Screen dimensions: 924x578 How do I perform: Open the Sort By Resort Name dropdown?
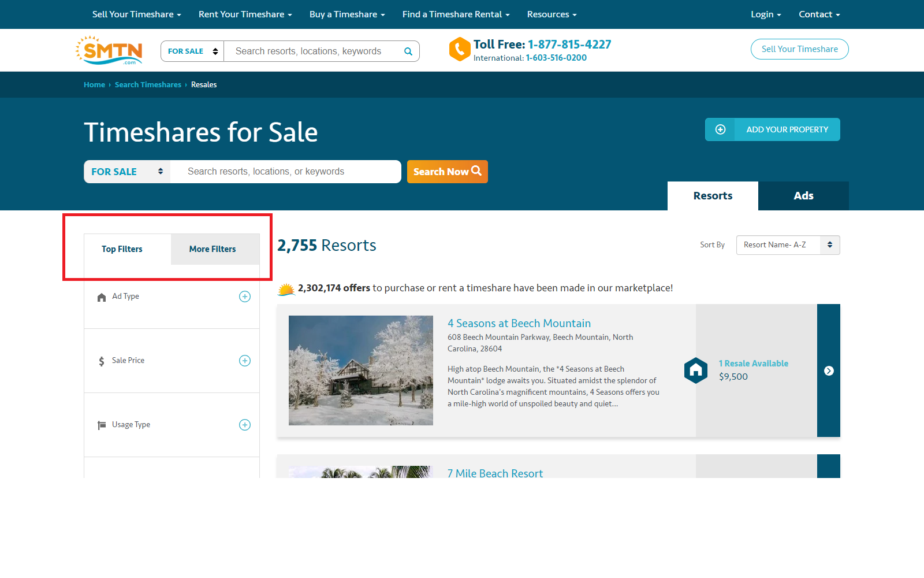(x=788, y=245)
